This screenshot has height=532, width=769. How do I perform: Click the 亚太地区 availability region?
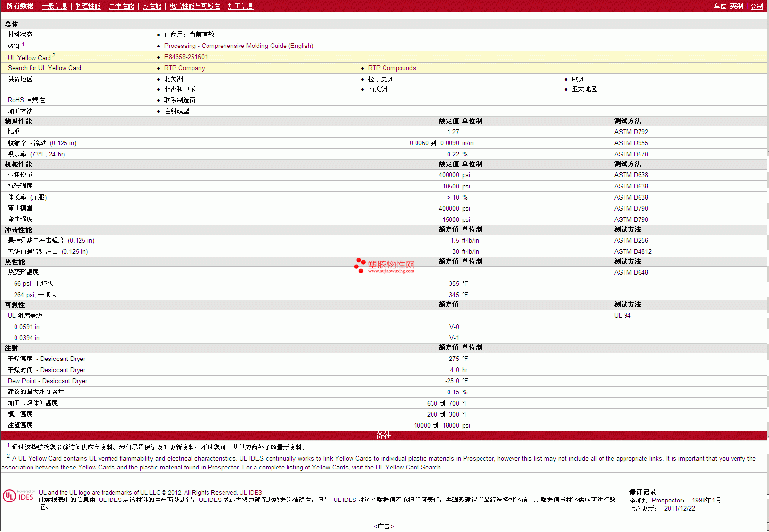tap(584, 89)
